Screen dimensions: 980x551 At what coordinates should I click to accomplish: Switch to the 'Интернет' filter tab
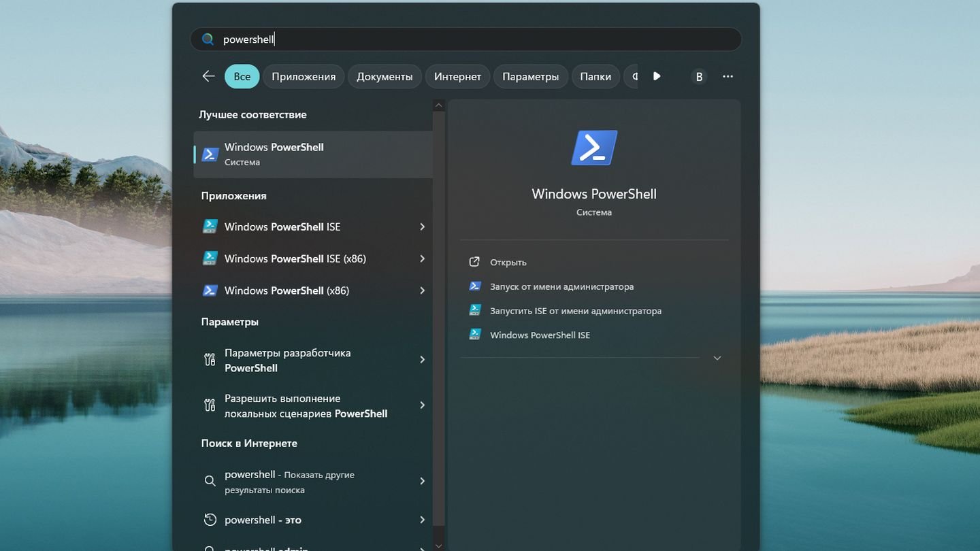click(457, 76)
